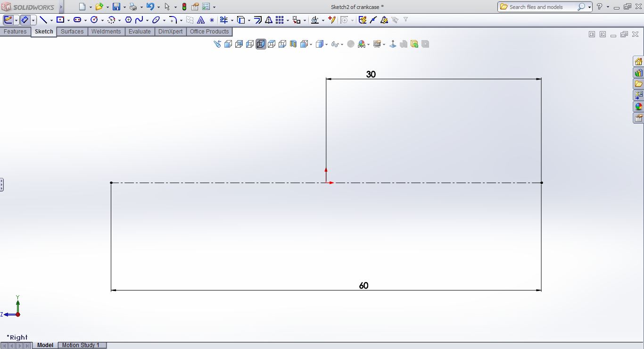Screen dimensions: 644x349
Task: Open the View Palette pane
Action: [x=638, y=95]
